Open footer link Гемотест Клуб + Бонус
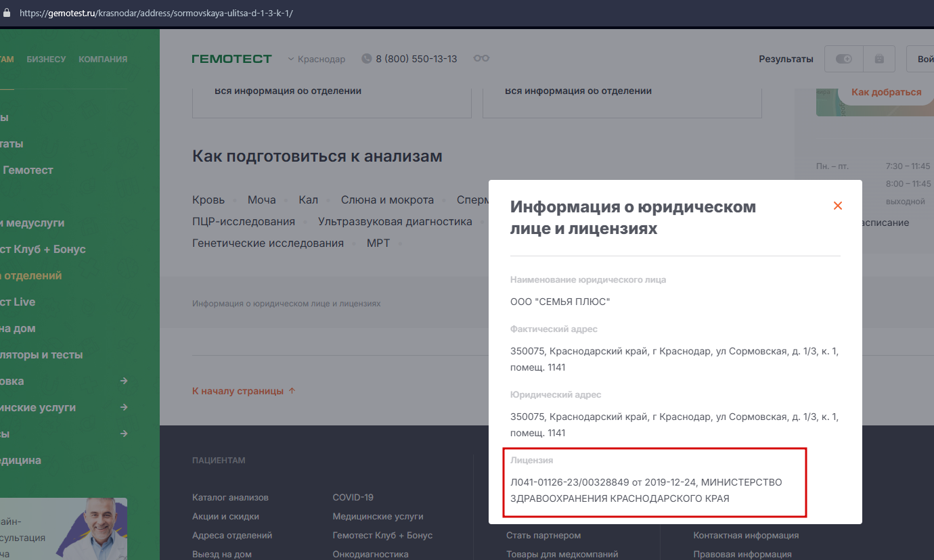This screenshot has width=934, height=560. pyautogui.click(x=382, y=535)
